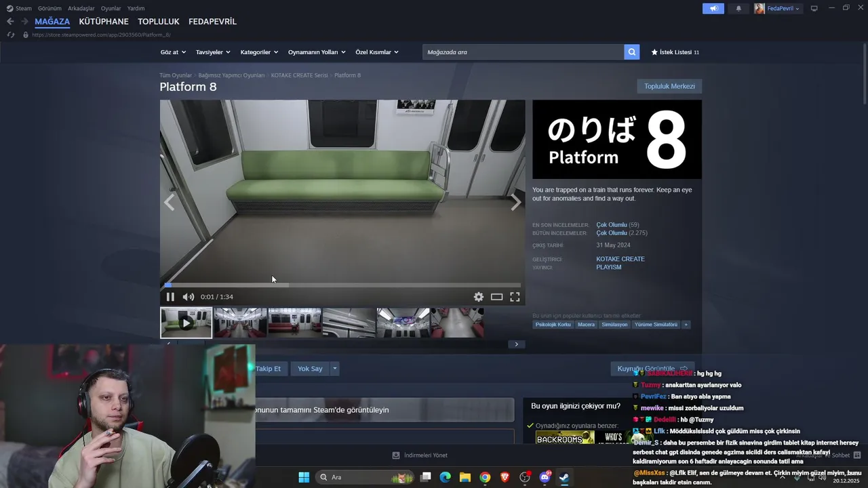Open the MAĞAZA tab
868x488 pixels.
pos(52,22)
